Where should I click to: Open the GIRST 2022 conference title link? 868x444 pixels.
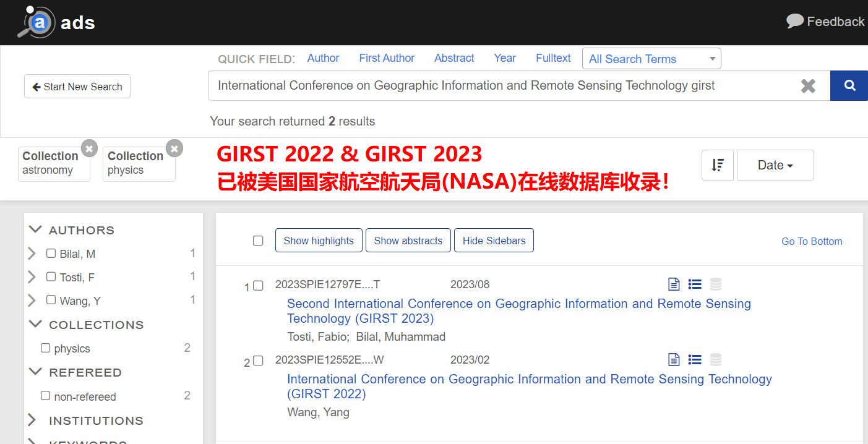pyautogui.click(x=530, y=386)
